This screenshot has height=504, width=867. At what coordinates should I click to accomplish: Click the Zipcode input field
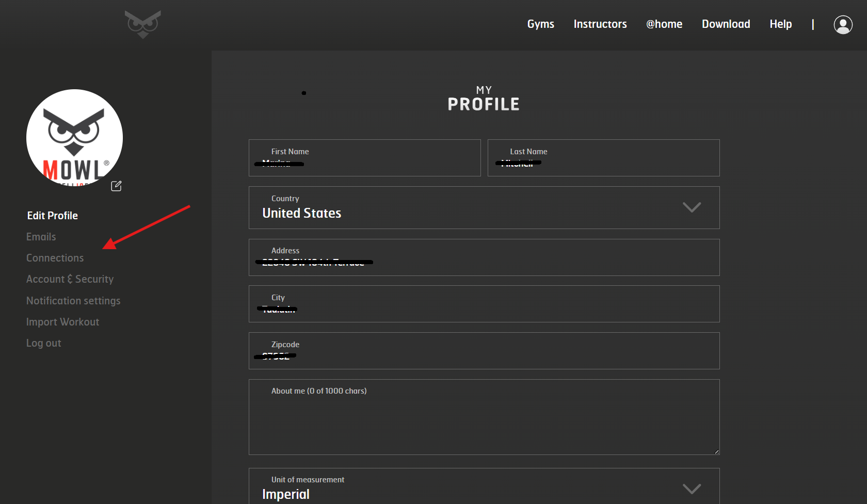click(484, 351)
